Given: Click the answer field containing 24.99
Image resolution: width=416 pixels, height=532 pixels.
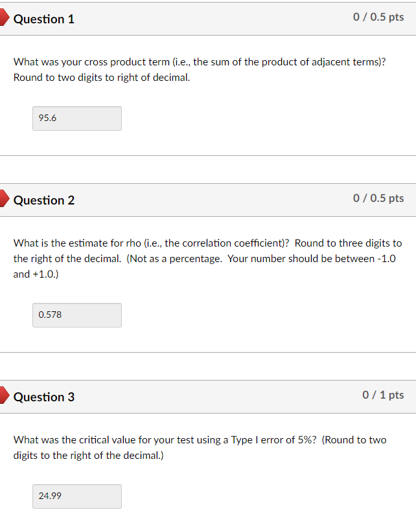Looking at the screenshot, I should [76, 496].
